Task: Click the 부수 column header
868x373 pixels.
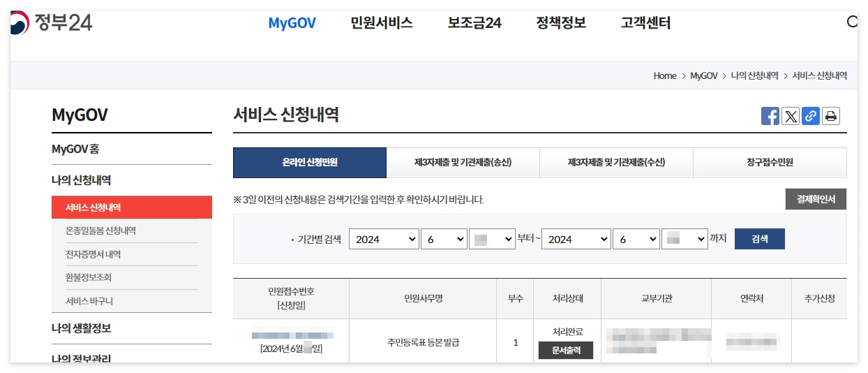Action: pos(516,298)
